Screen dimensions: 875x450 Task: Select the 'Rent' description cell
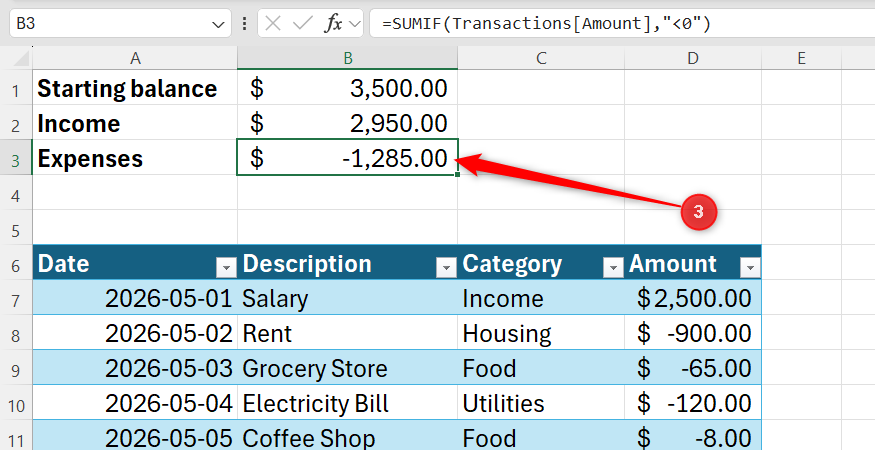[348, 334]
